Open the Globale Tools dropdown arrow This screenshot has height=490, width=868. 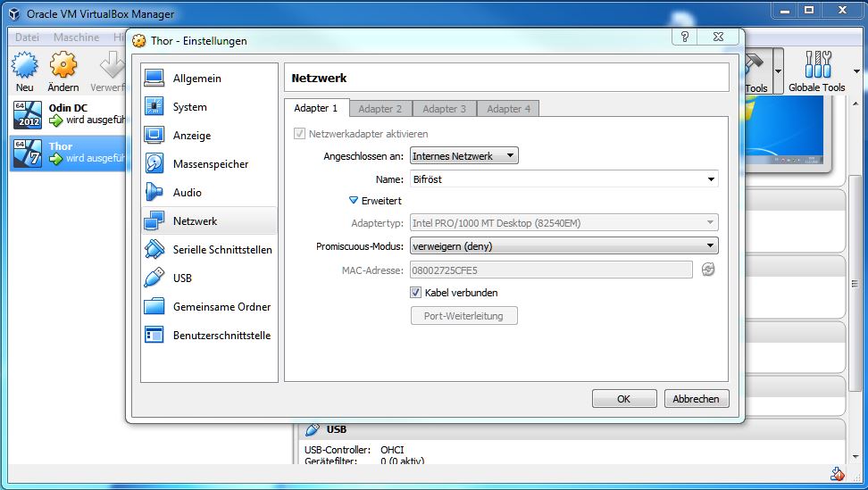856,71
